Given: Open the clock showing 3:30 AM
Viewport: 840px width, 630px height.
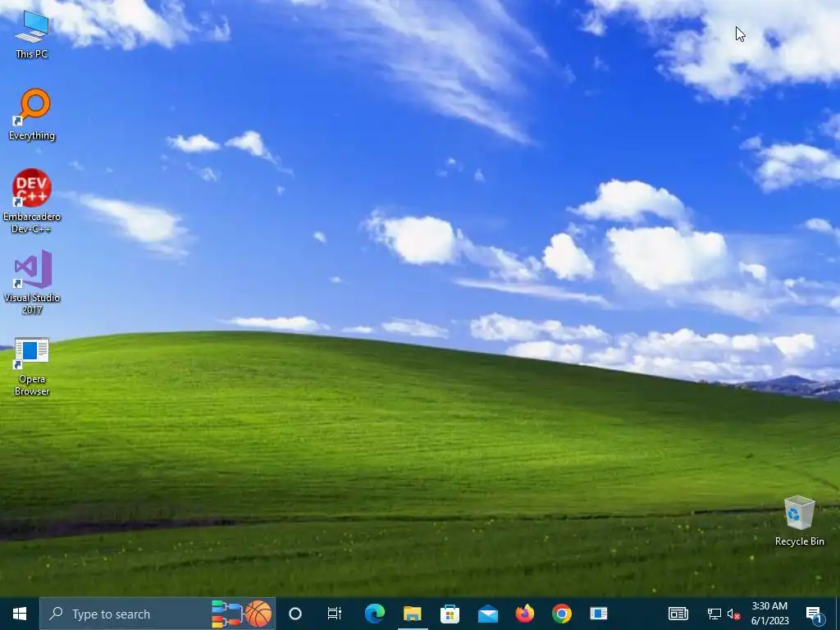Looking at the screenshot, I should (769, 614).
